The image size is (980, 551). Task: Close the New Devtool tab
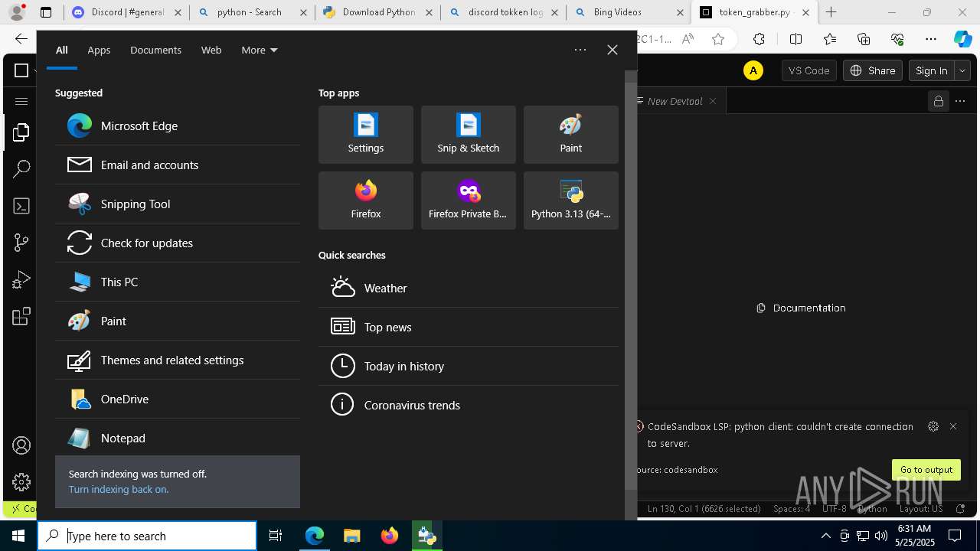(713, 101)
